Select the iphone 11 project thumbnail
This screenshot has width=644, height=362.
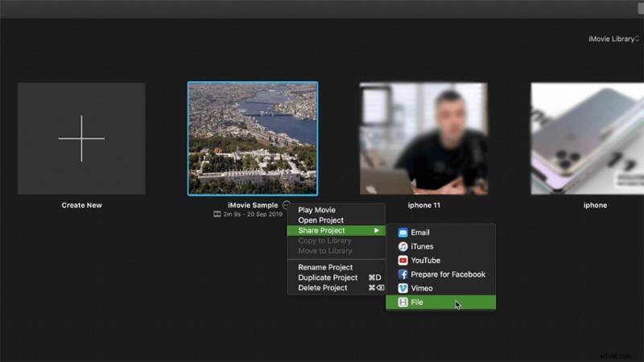coord(424,138)
